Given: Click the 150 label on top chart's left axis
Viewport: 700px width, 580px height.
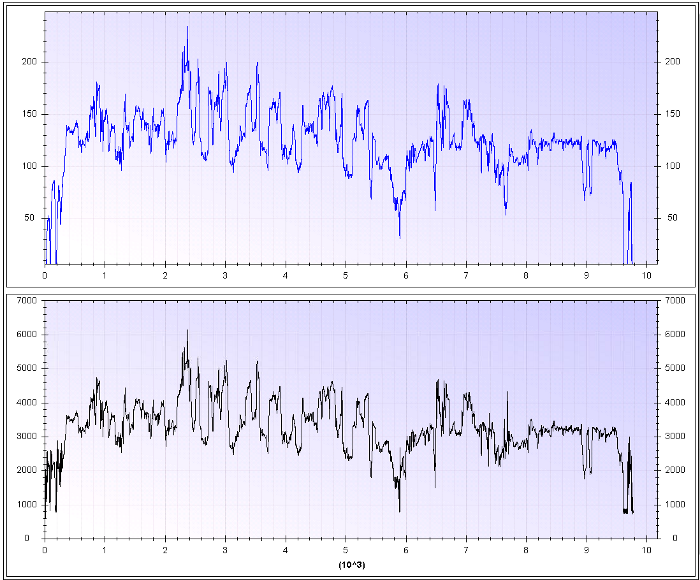Looking at the screenshot, I should [29, 114].
